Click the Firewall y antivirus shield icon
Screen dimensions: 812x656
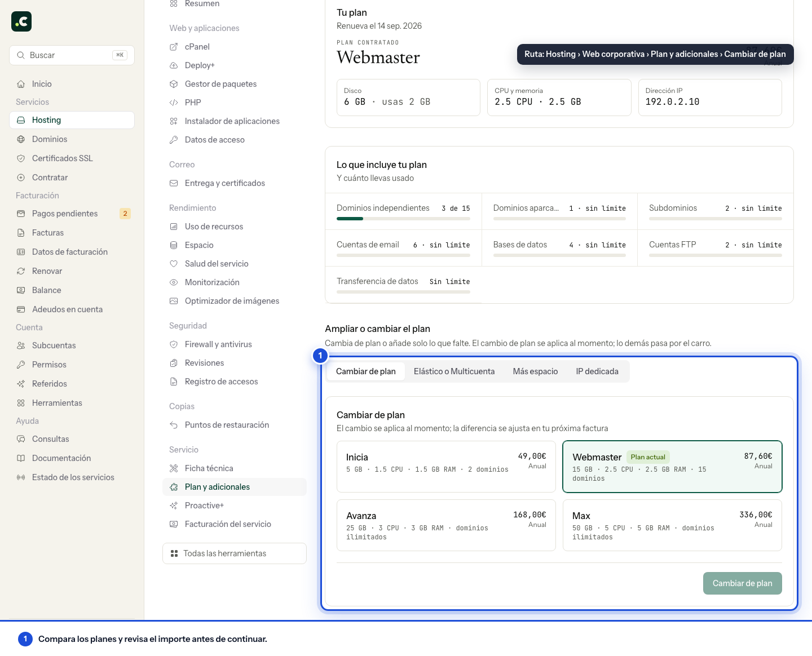pyautogui.click(x=174, y=344)
